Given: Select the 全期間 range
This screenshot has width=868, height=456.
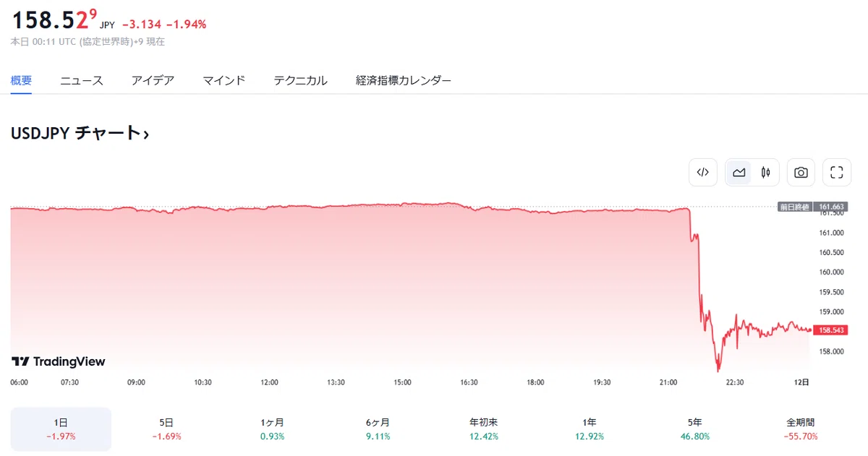Looking at the screenshot, I should coord(801,429).
